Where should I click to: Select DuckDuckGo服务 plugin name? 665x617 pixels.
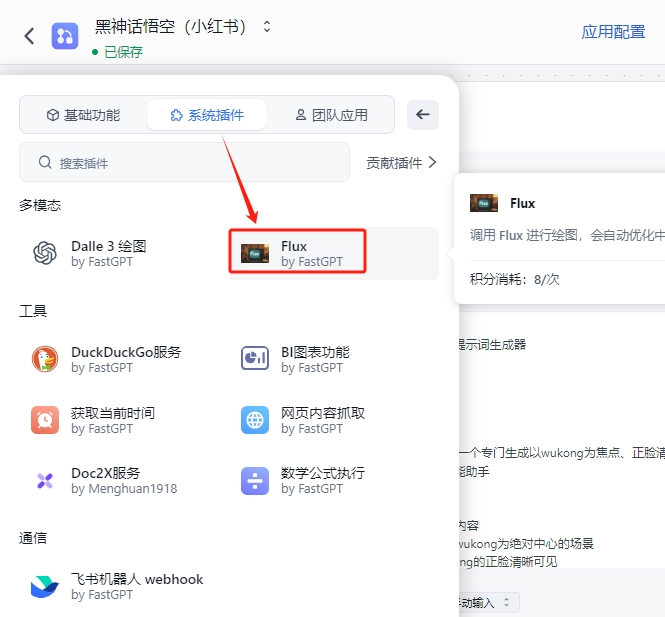[126, 352]
